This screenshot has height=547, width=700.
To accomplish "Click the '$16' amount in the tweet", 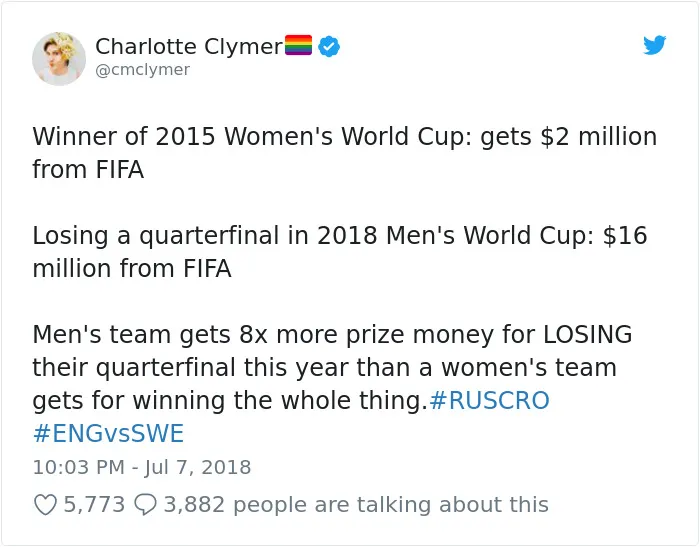I will point(625,235).
